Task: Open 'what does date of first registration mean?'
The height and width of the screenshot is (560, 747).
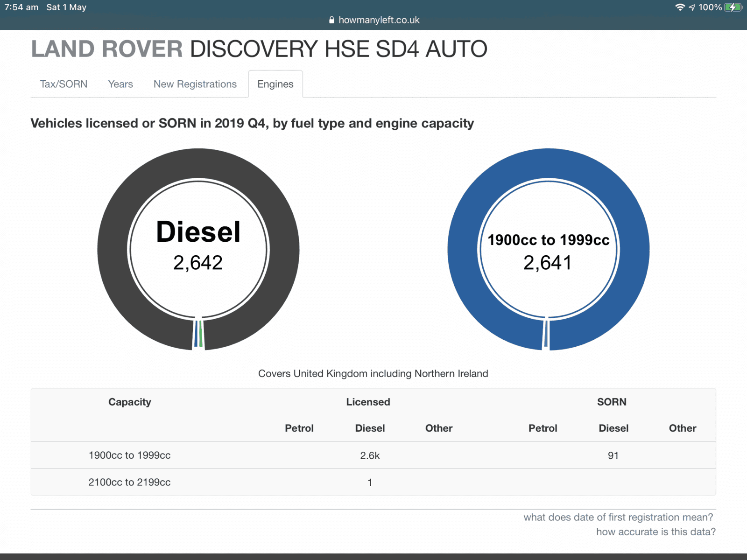Action: (618, 517)
